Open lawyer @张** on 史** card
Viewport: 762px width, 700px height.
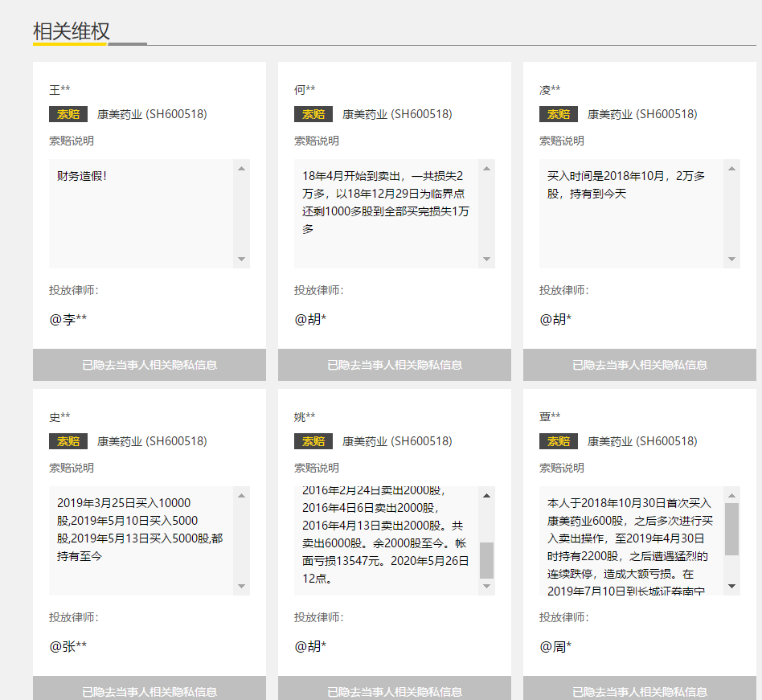[x=68, y=647]
